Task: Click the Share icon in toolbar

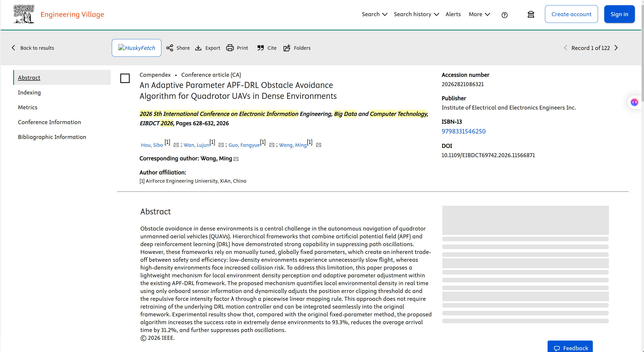Action: point(170,48)
